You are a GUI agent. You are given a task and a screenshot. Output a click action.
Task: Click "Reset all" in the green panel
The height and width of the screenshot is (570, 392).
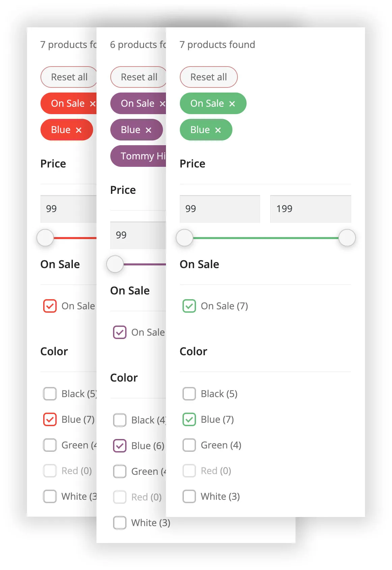208,77
